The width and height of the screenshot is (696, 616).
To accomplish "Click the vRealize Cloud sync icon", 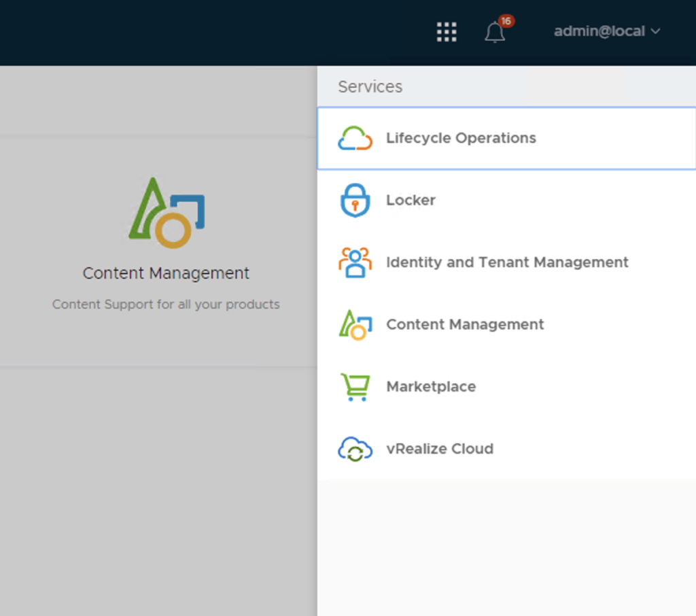I will tap(355, 449).
